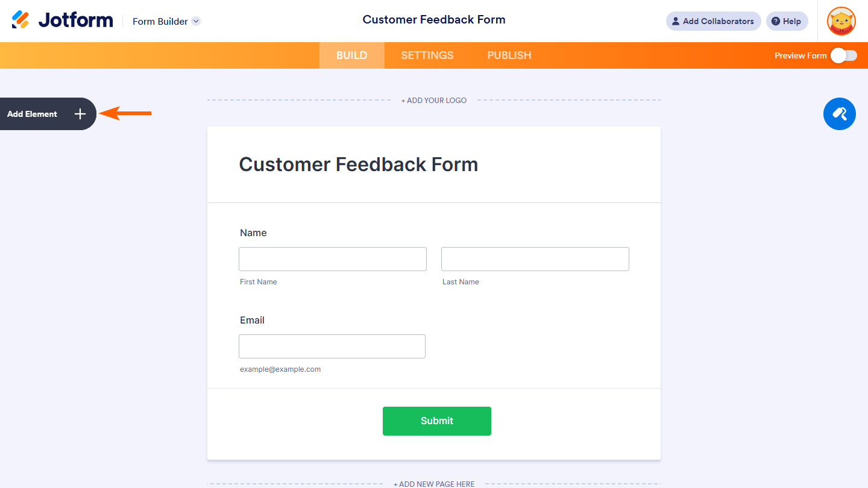
Task: Click Add New Page Here
Action: point(434,484)
